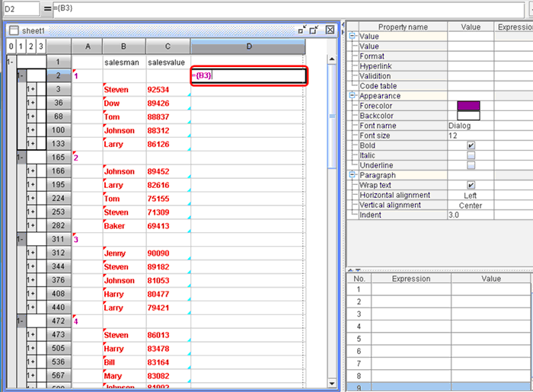
Task: Click the sheet1 window maximize button
Action: (x=314, y=30)
